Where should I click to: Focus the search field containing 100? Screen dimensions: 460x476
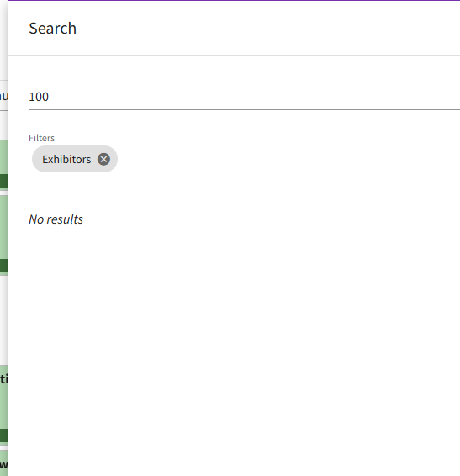click(x=244, y=97)
